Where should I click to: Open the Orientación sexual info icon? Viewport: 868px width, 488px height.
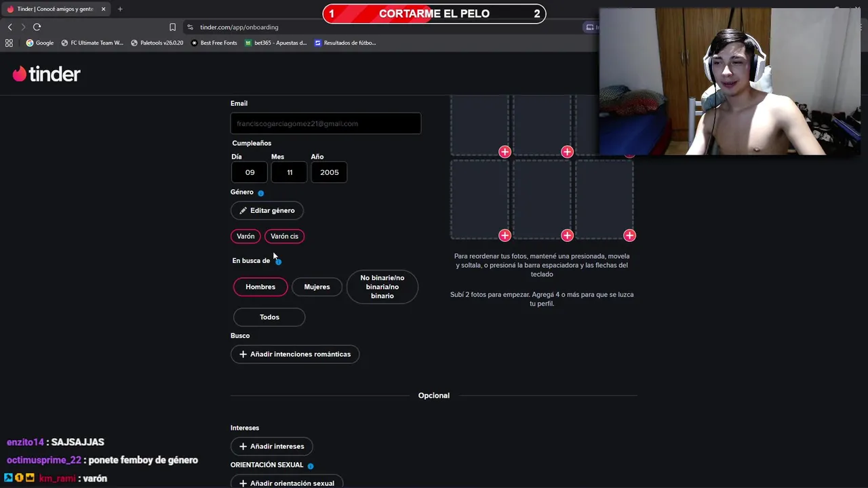311,466
